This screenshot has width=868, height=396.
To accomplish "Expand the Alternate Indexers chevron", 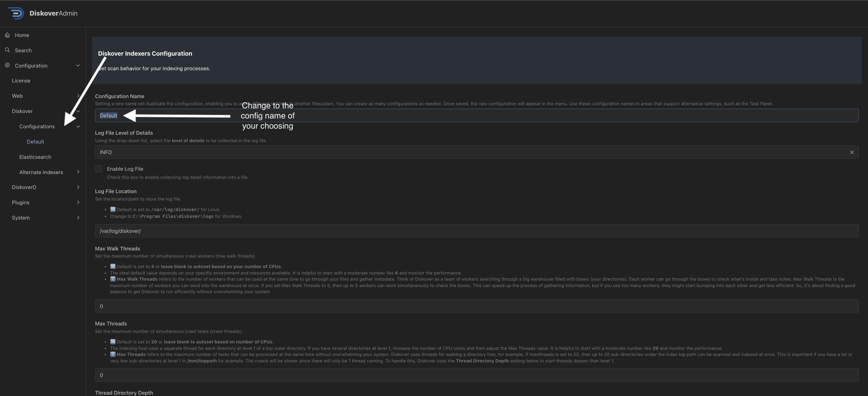I will pos(78,172).
